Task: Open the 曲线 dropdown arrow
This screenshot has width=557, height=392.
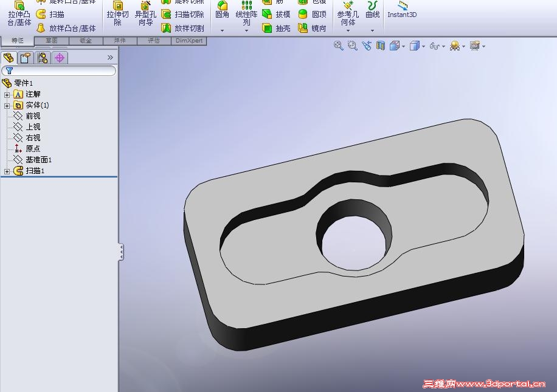Action: pyautogui.click(x=372, y=31)
